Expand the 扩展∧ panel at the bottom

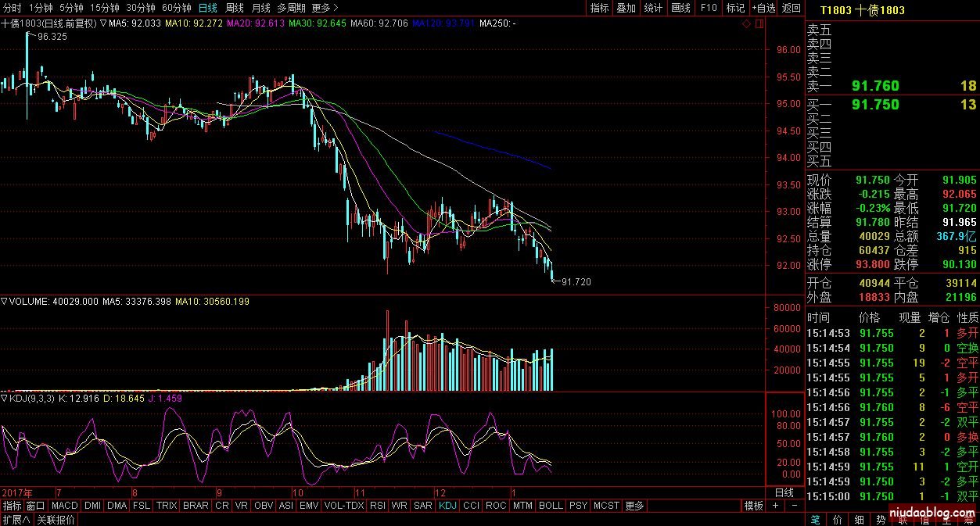pos(16,520)
